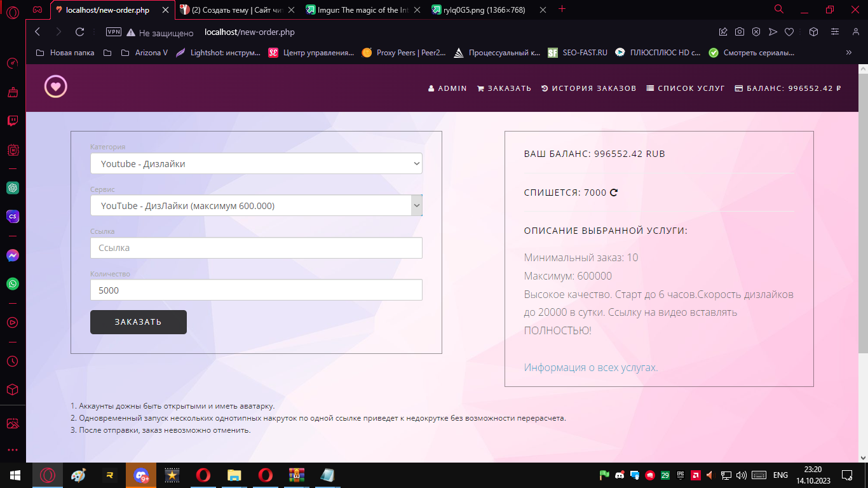
Task: Open the easy setup sliders icon
Action: pyautogui.click(x=835, y=32)
